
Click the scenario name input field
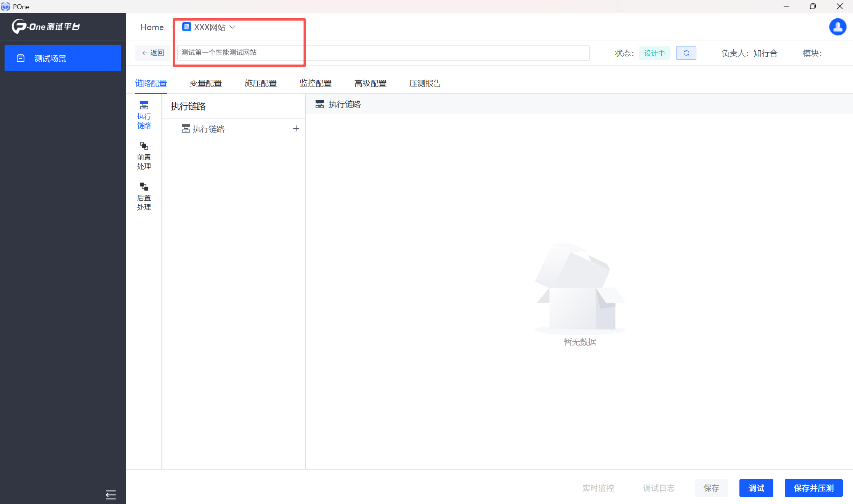(x=383, y=53)
